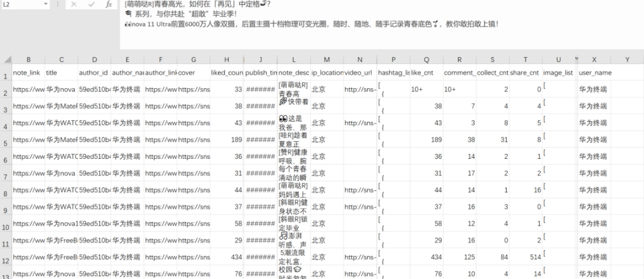Select column N header
This screenshot has height=279, width=644.
360,60
